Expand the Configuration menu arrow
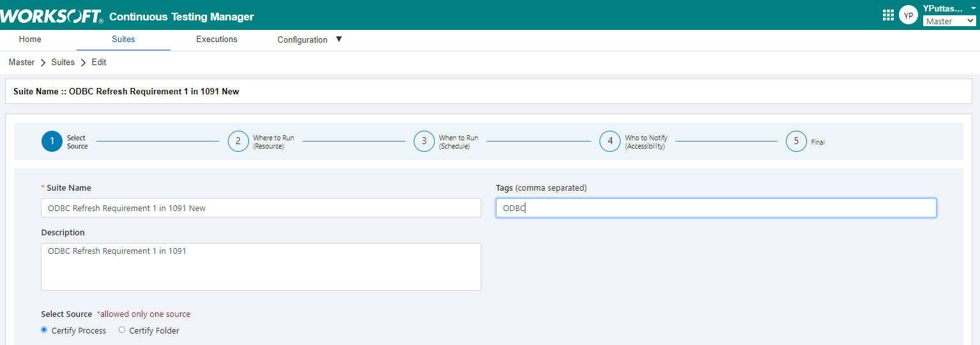This screenshot has height=345, width=980. [x=339, y=40]
